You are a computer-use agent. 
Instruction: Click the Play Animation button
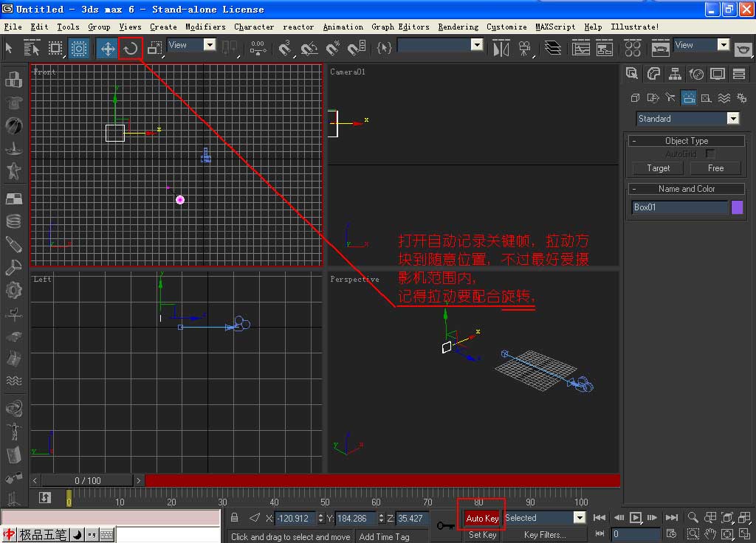click(636, 518)
